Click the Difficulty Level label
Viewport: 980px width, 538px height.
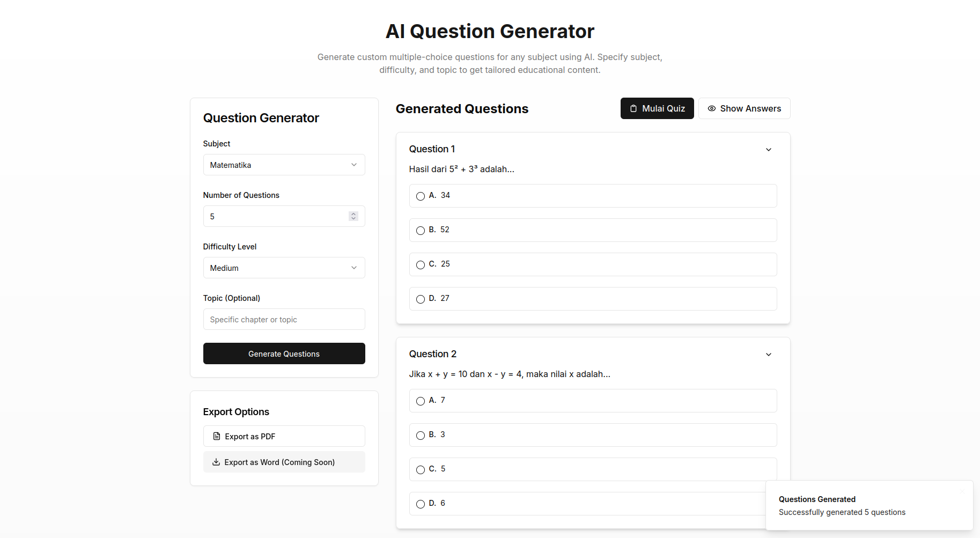[230, 247]
